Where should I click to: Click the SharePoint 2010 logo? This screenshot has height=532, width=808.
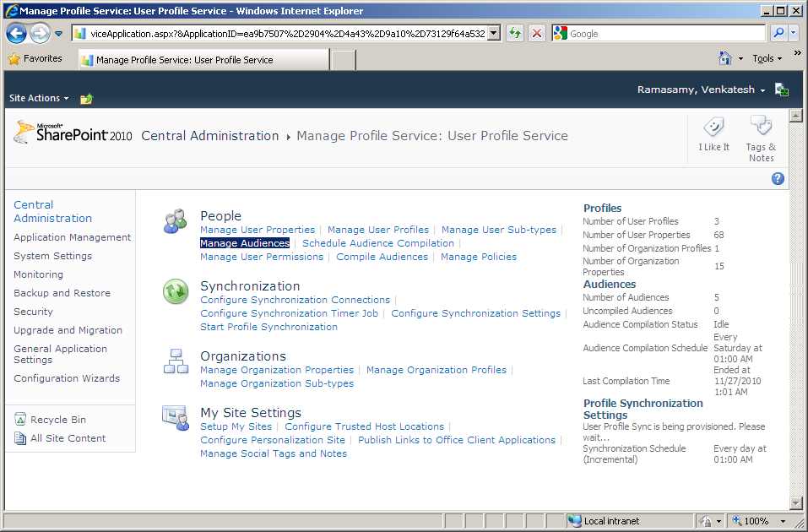tap(73, 133)
